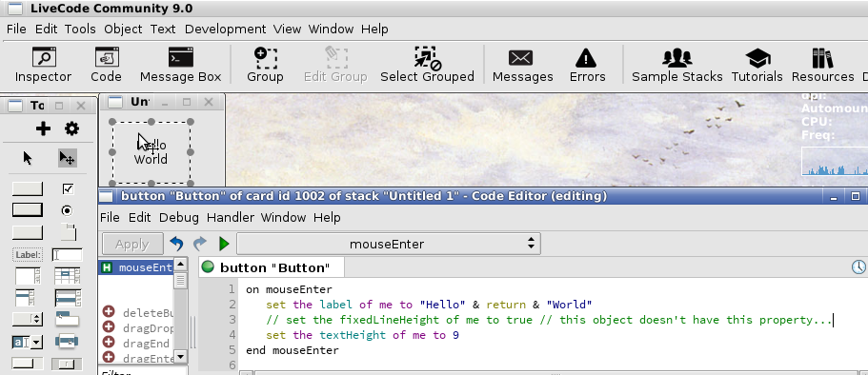This screenshot has height=375, width=868.
Task: Open the Debug menu in Code Editor
Action: [179, 217]
